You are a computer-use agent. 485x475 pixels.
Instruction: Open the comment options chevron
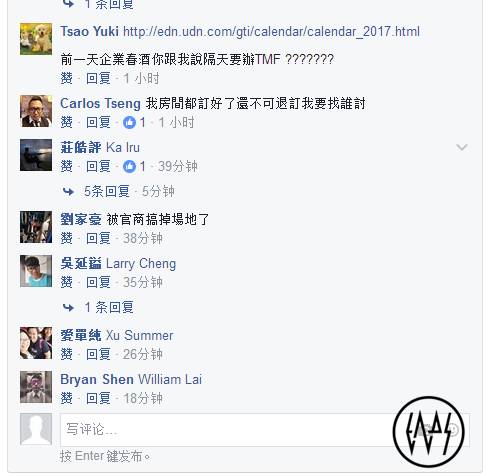462,147
